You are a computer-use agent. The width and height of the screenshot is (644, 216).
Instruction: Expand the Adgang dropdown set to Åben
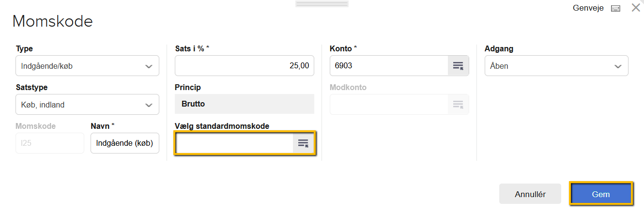pos(556,66)
